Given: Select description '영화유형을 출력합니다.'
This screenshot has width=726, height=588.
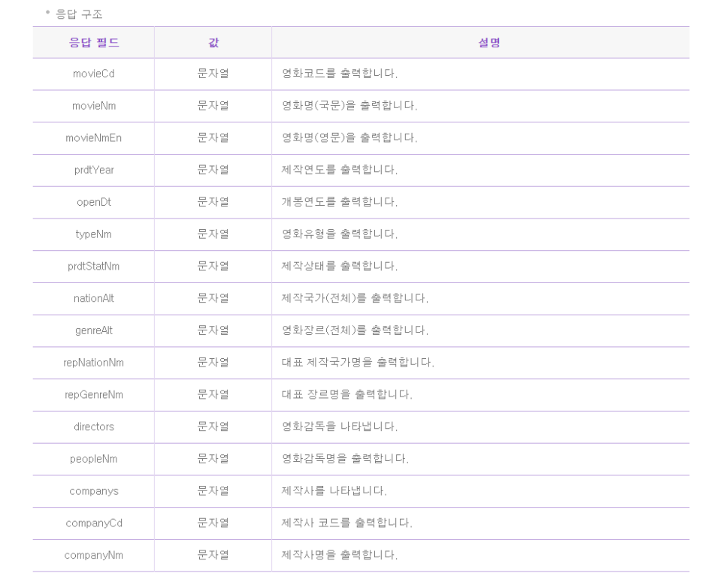Looking at the screenshot, I should [x=340, y=234].
